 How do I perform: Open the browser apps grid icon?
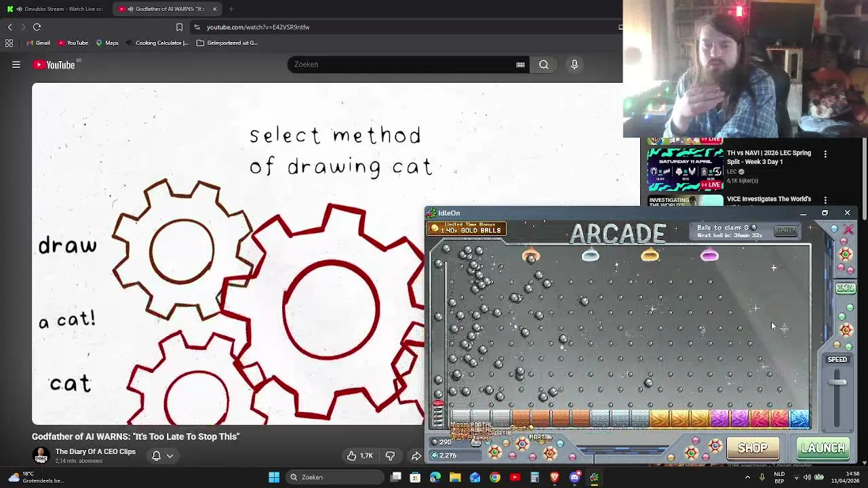tap(9, 43)
